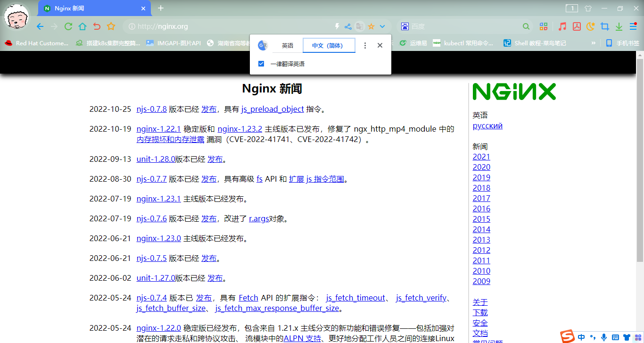Screen dimensions: 644x343
Task: Click the address bar showing http://nginx.org
Action: coord(226,26)
